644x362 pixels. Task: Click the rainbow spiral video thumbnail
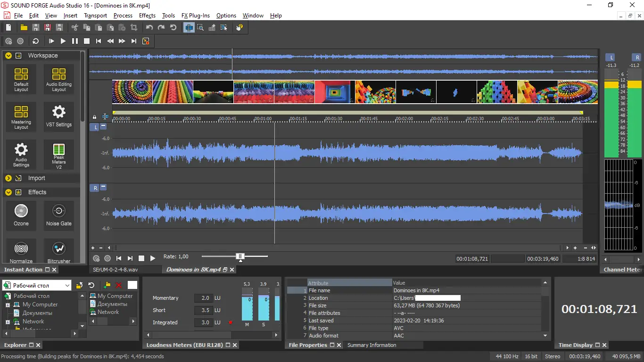pyautogui.click(x=132, y=92)
